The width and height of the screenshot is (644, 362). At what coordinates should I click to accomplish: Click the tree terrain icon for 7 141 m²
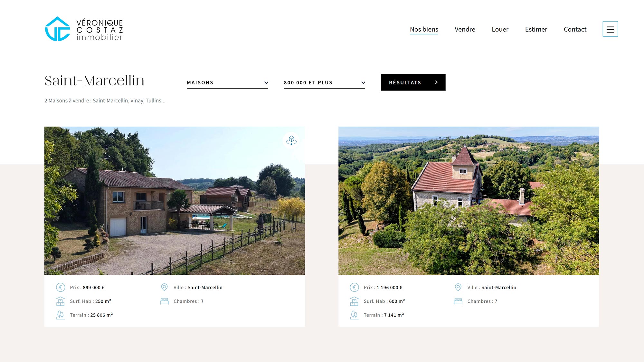(354, 315)
